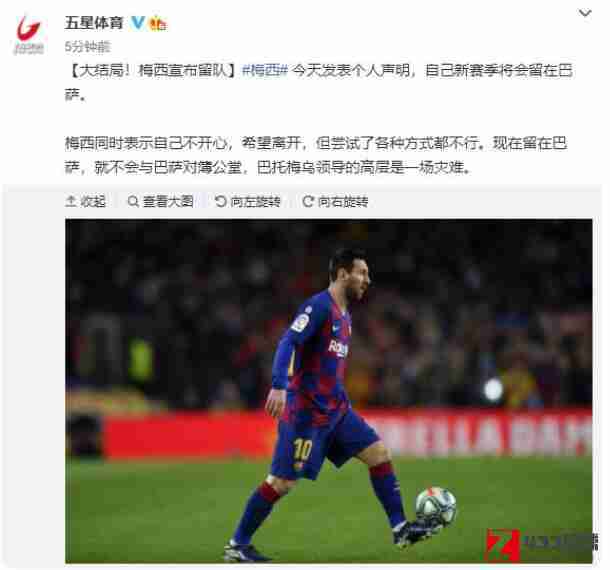Expand the post options chevron menu

585,14
